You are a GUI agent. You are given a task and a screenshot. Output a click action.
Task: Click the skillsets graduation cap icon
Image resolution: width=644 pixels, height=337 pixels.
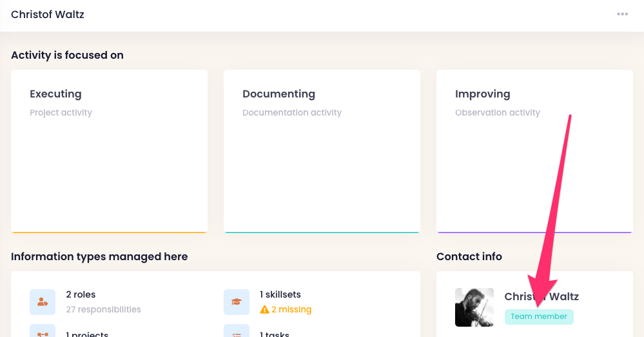pos(237,301)
